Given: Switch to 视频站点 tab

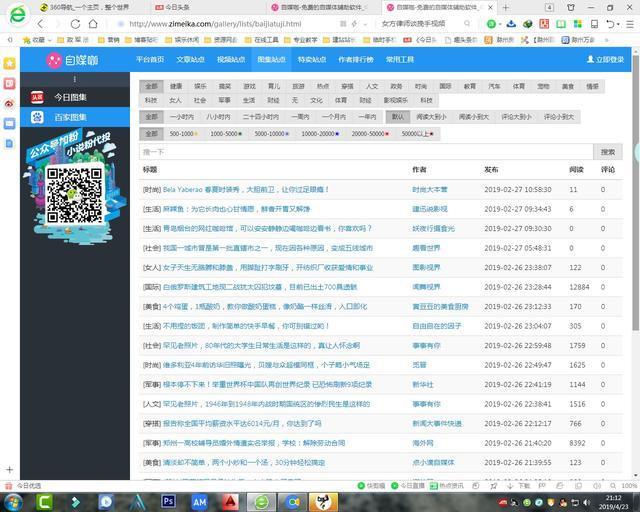Looking at the screenshot, I should [231, 60].
